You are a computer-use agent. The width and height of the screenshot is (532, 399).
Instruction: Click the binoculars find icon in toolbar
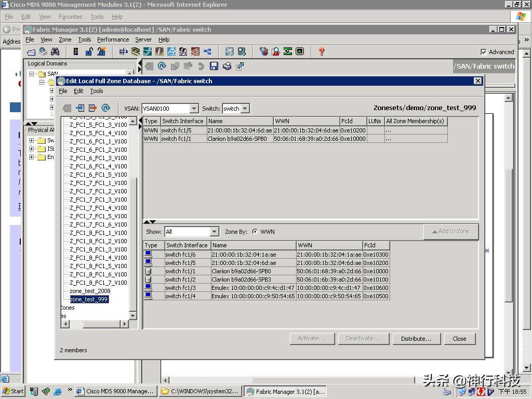tap(55, 51)
